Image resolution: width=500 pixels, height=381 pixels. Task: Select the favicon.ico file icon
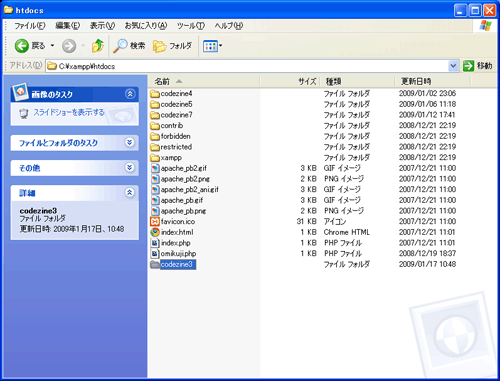155,222
